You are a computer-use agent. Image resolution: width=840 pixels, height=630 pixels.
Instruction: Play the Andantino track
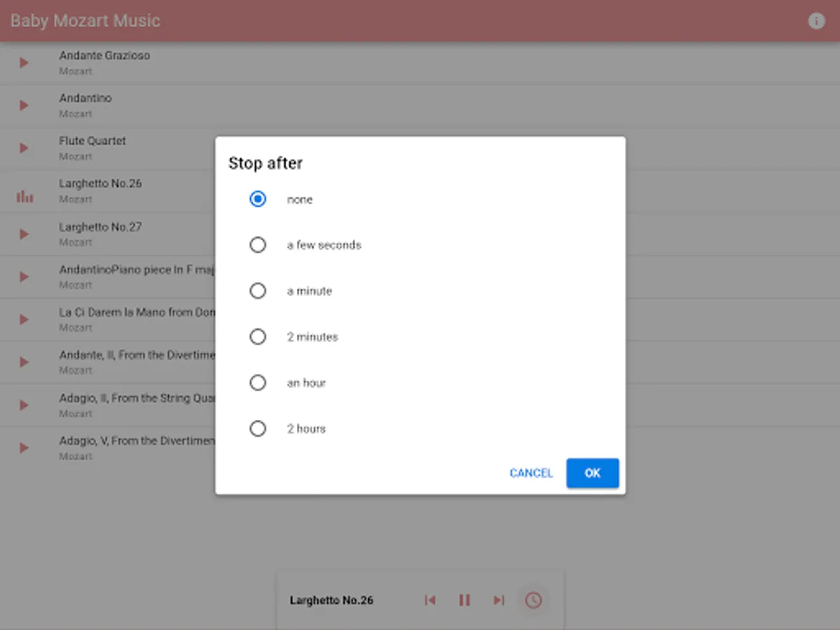tap(24, 106)
